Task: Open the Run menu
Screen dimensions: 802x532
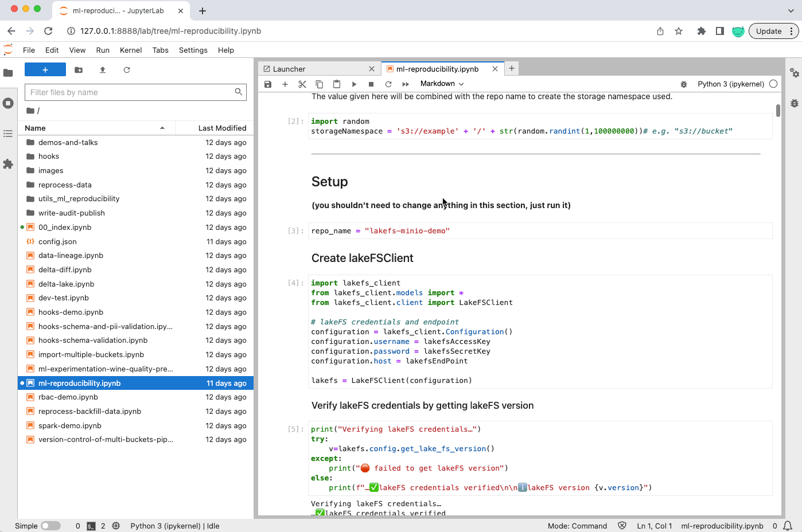Action: (103, 50)
